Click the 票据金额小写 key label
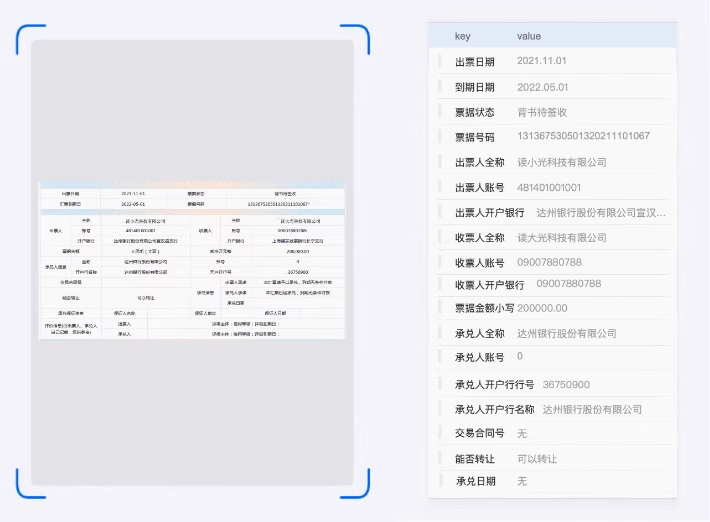 point(484,308)
